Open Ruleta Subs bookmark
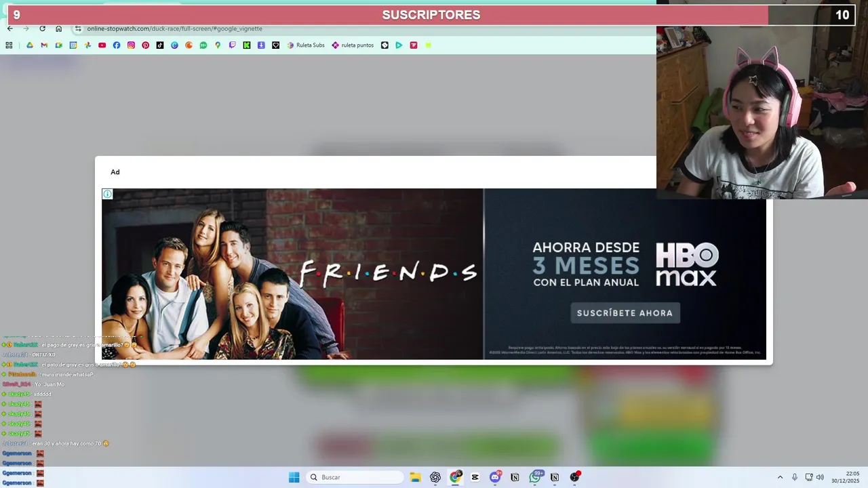 306,45
